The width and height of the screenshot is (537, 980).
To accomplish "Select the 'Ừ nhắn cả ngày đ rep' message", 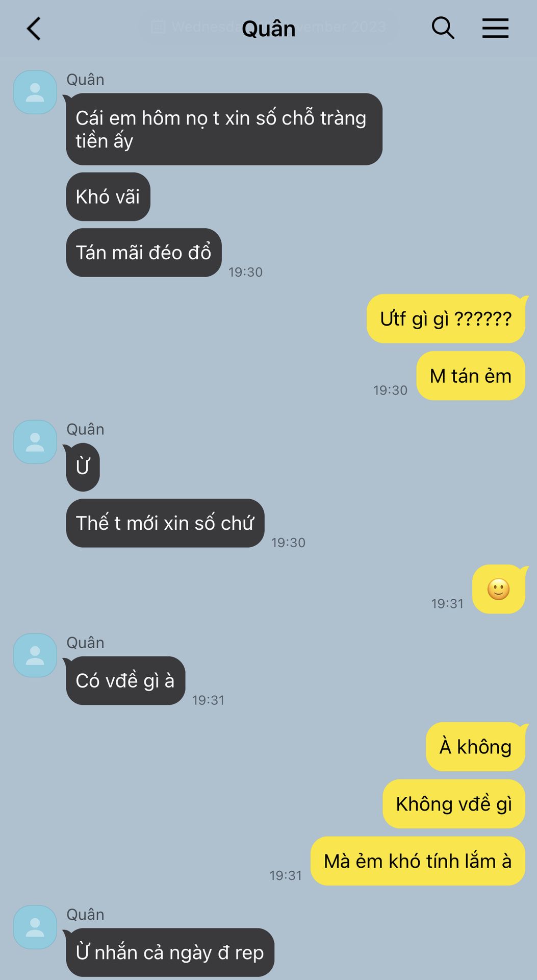I will pos(170,952).
